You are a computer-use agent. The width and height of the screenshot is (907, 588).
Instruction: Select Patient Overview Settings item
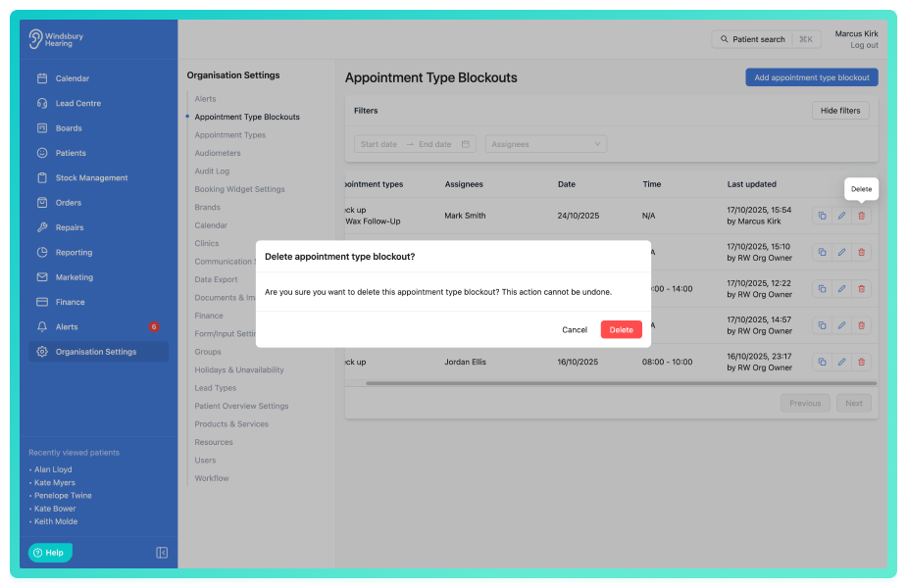point(241,406)
